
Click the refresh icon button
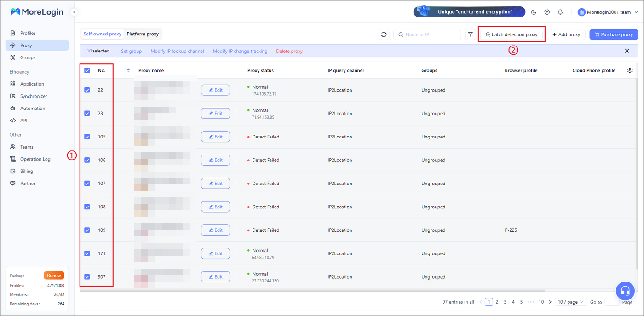point(384,34)
